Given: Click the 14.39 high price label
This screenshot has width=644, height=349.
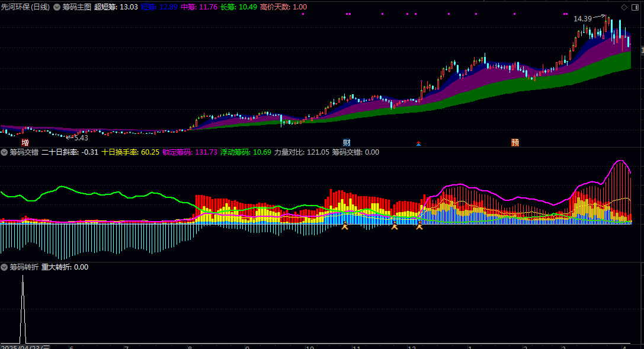Looking at the screenshot, I should pyautogui.click(x=582, y=19).
